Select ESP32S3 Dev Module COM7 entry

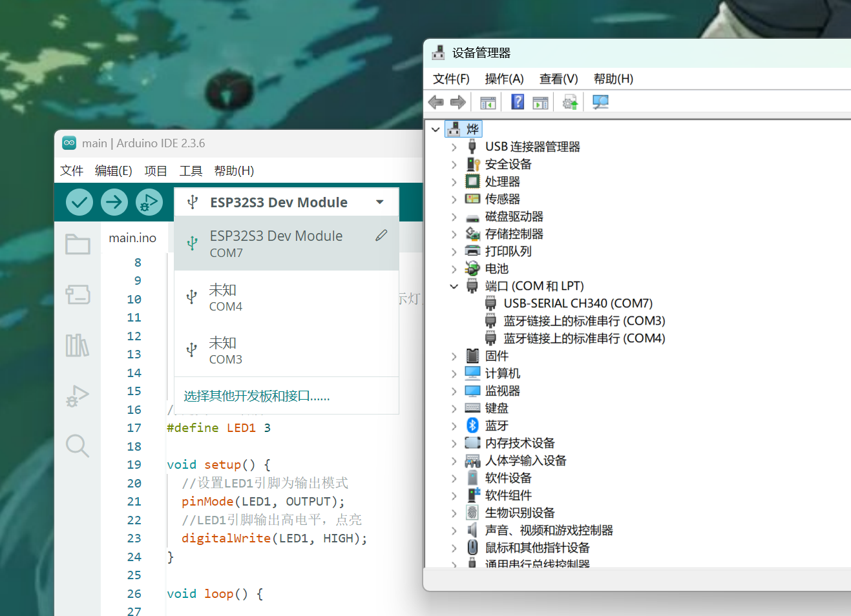click(x=286, y=243)
